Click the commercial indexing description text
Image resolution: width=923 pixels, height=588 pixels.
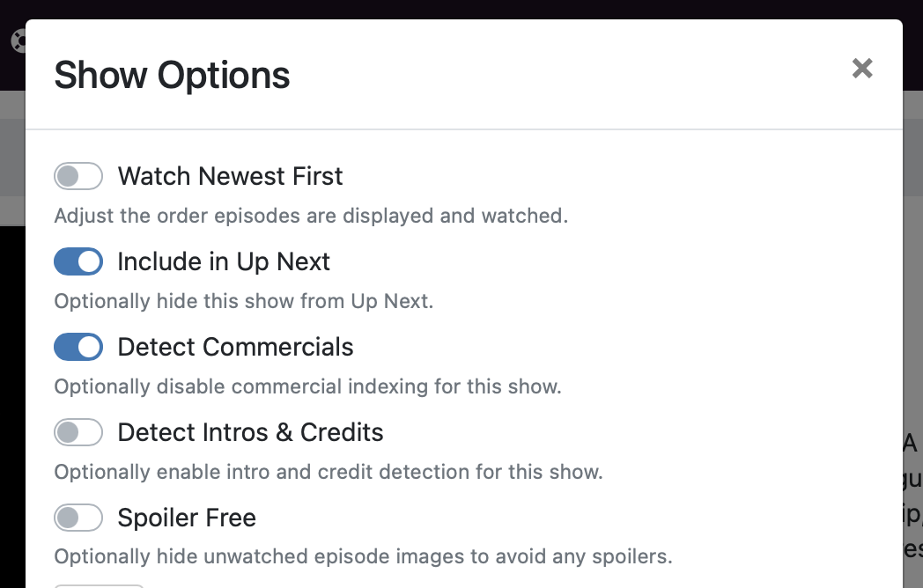[x=307, y=386]
